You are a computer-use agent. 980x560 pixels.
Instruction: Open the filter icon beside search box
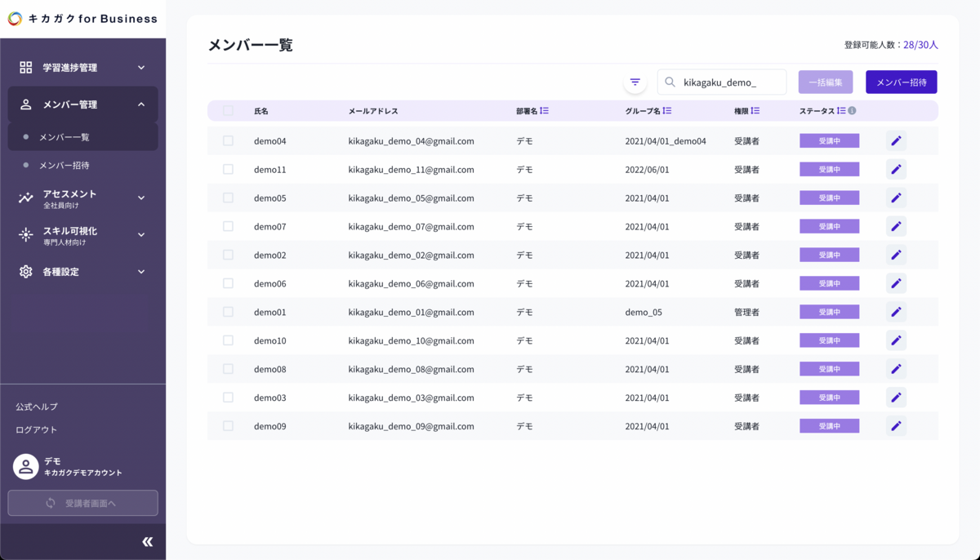click(x=635, y=82)
